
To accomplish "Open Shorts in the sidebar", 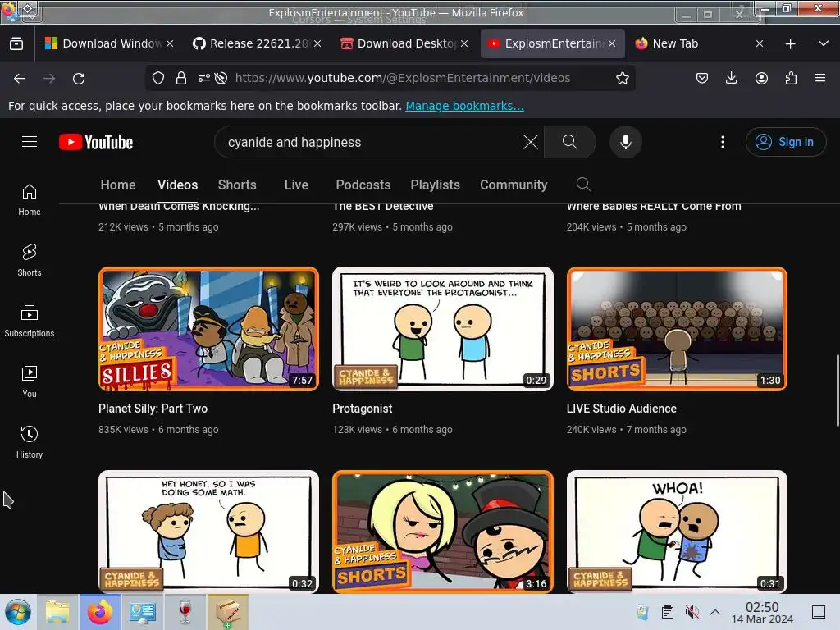I will click(30, 260).
